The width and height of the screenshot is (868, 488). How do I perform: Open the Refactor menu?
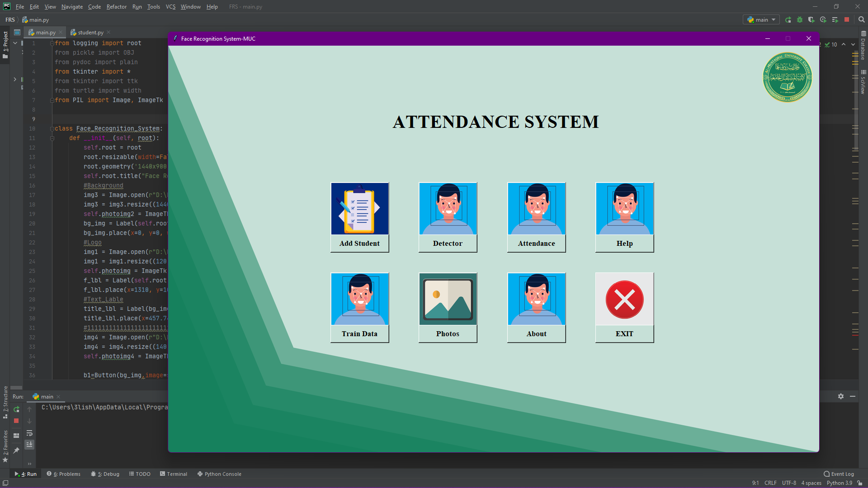tap(116, 7)
